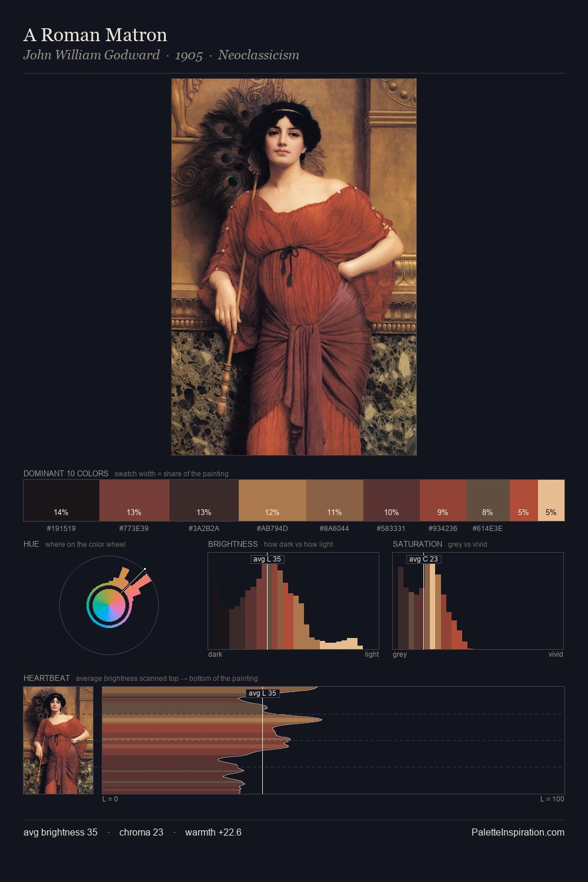588x882 pixels.
Task: Click hex code text '#583331'
Action: tap(391, 529)
